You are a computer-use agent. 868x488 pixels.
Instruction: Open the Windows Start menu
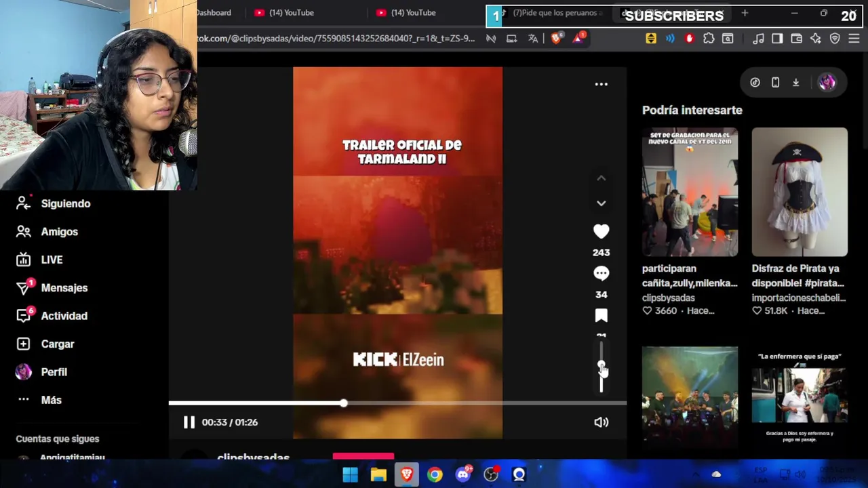[350, 474]
